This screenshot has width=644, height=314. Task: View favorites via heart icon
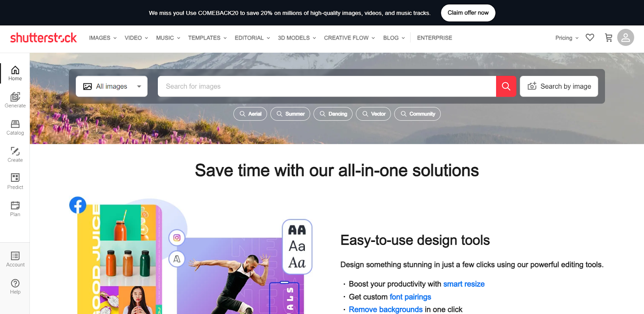click(590, 37)
